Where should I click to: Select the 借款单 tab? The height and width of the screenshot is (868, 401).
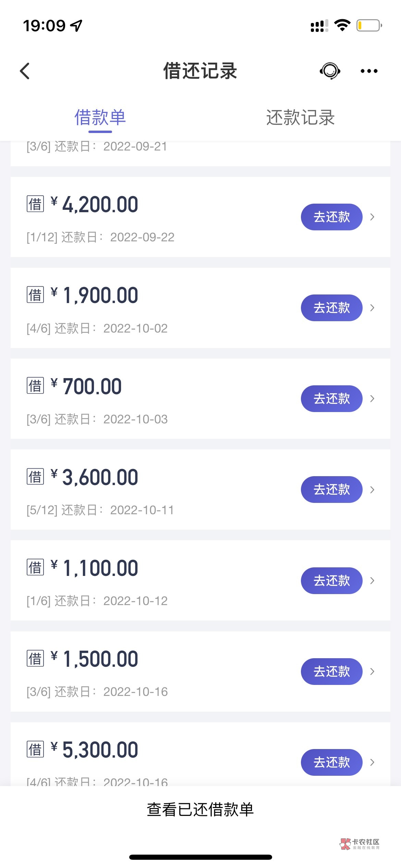click(x=100, y=118)
